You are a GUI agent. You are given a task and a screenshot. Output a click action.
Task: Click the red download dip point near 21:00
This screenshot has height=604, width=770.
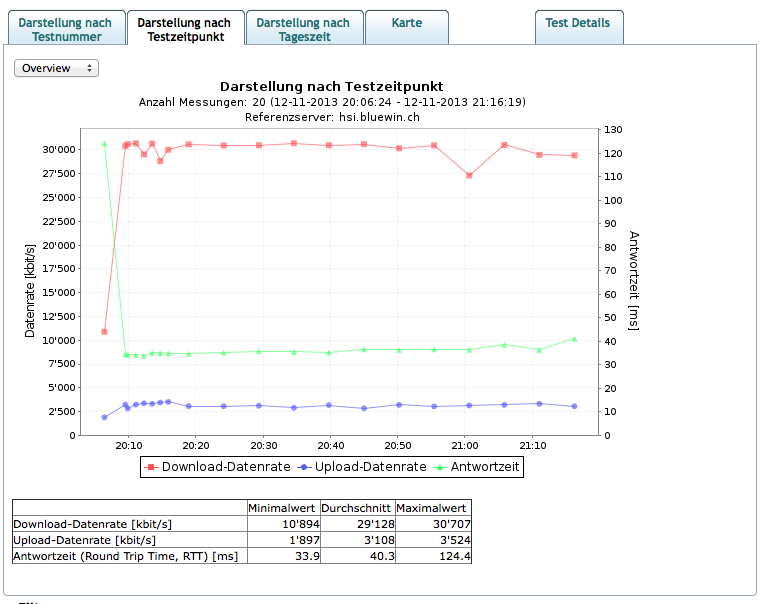(x=469, y=175)
